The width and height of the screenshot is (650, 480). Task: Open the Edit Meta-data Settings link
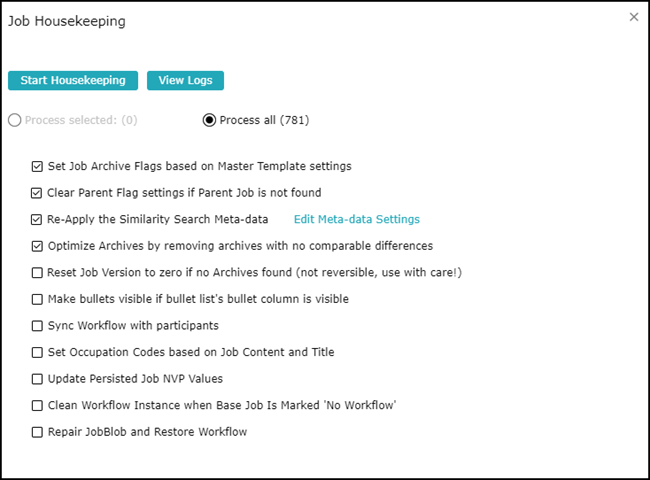coord(356,219)
